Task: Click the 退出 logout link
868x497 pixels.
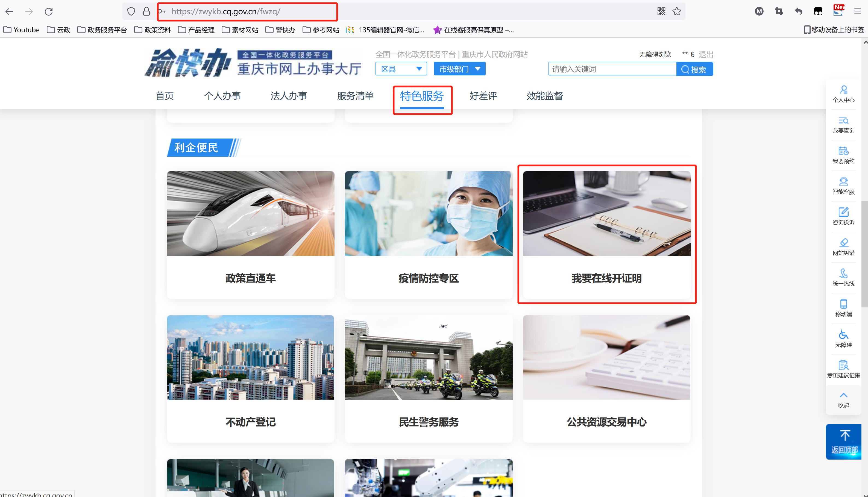Action: 706,55
